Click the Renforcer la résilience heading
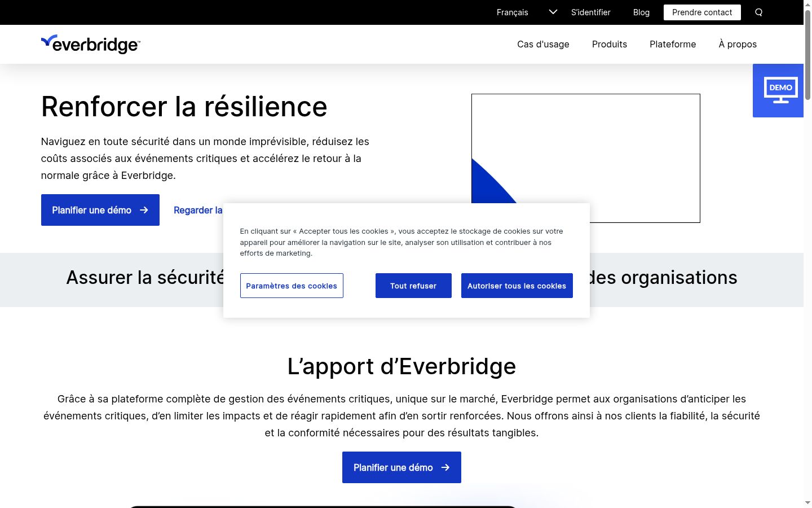812x508 pixels. (184, 107)
